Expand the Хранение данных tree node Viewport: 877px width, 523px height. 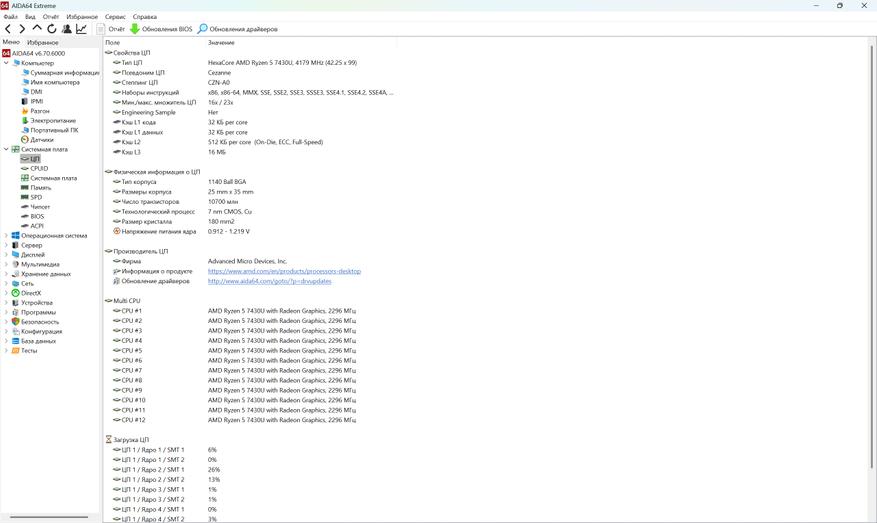(x=6, y=274)
